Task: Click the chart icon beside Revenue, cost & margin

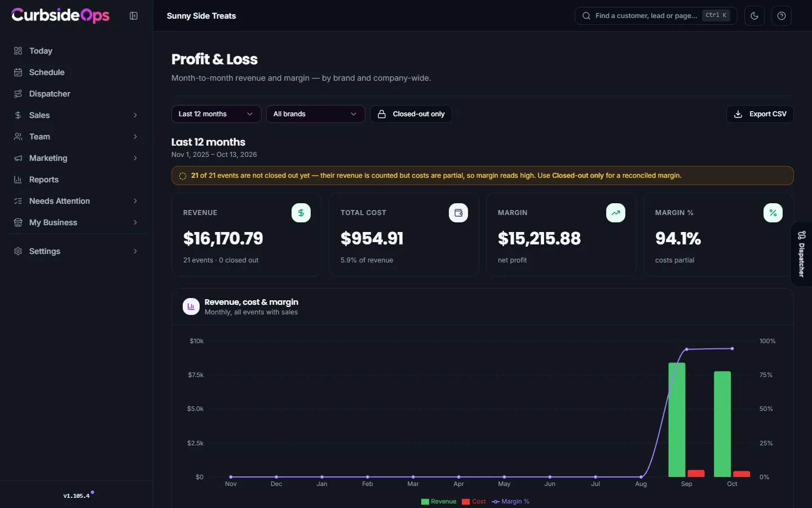Action: tap(191, 306)
